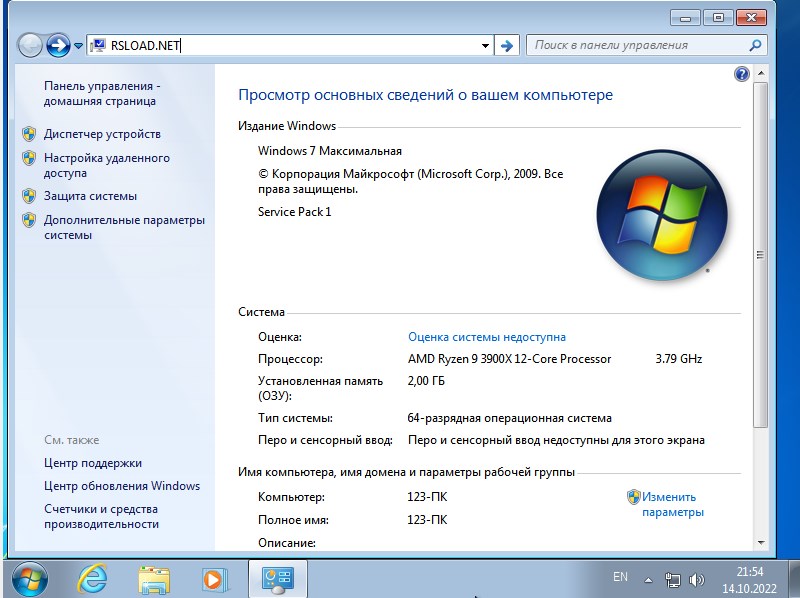Click shield icon beside Изменить параметры
The image size is (800, 598).
(x=634, y=497)
